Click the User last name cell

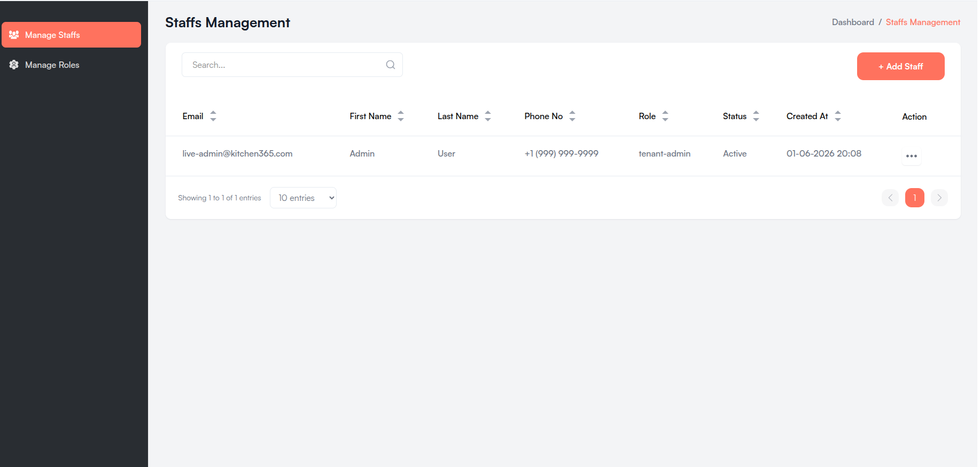click(x=446, y=154)
